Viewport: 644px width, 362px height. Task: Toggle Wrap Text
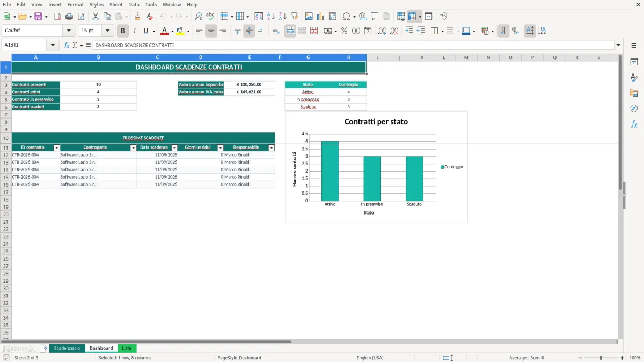pos(276,31)
